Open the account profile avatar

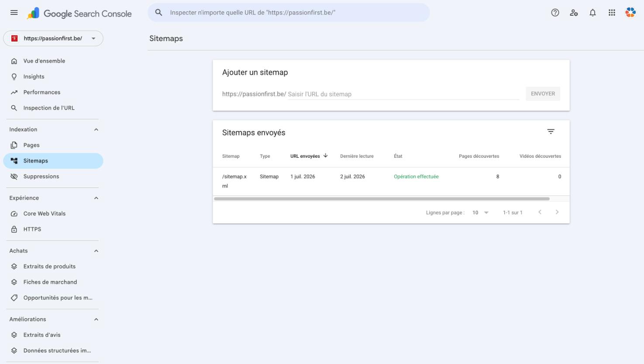(x=630, y=13)
